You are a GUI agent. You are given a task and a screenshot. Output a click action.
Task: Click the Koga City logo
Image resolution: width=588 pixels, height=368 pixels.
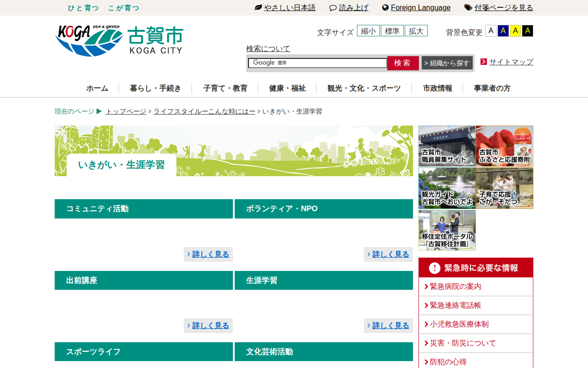click(119, 41)
